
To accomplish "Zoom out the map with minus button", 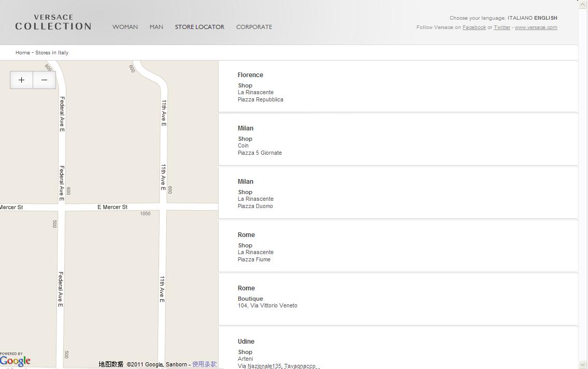I will (44, 80).
